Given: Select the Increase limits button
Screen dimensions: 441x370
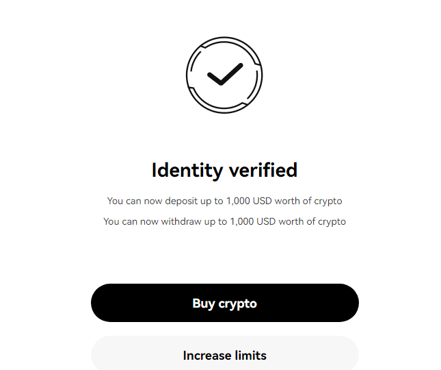Looking at the screenshot, I should (225, 353).
